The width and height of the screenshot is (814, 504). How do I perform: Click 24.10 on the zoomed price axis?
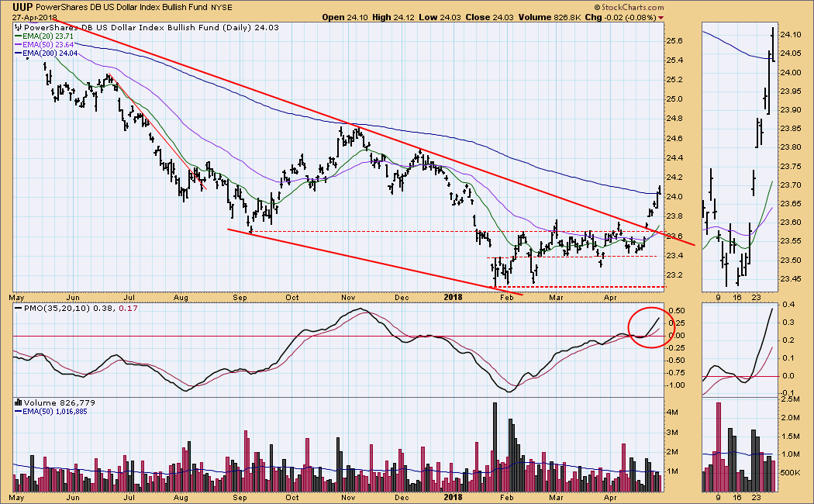click(790, 35)
